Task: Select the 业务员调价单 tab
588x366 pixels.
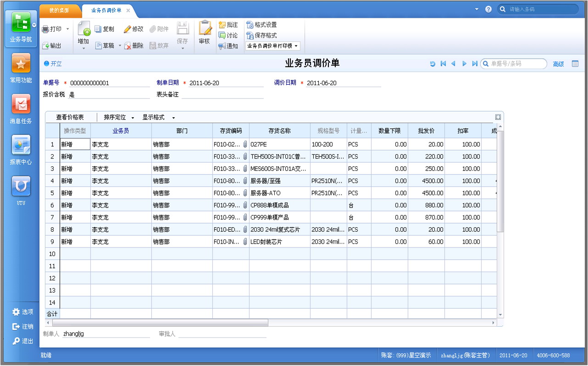Action: (x=106, y=10)
